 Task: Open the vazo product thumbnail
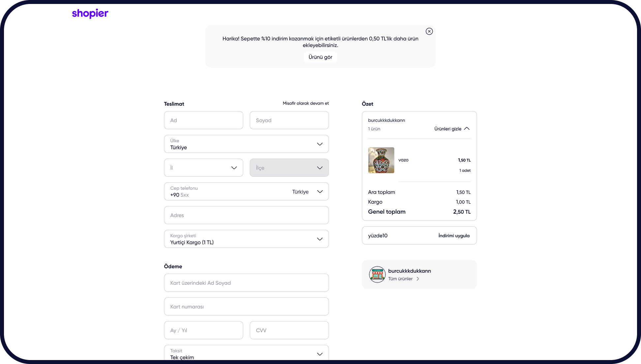pos(381,160)
